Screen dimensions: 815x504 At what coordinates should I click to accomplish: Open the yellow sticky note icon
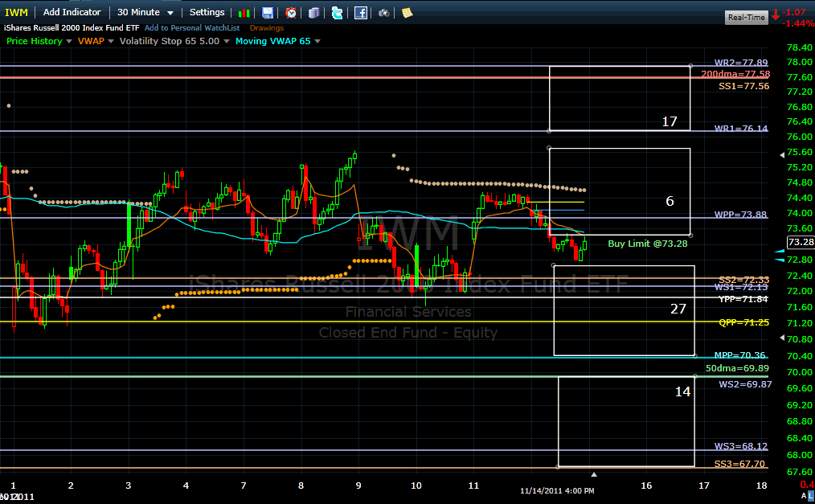[x=407, y=13]
